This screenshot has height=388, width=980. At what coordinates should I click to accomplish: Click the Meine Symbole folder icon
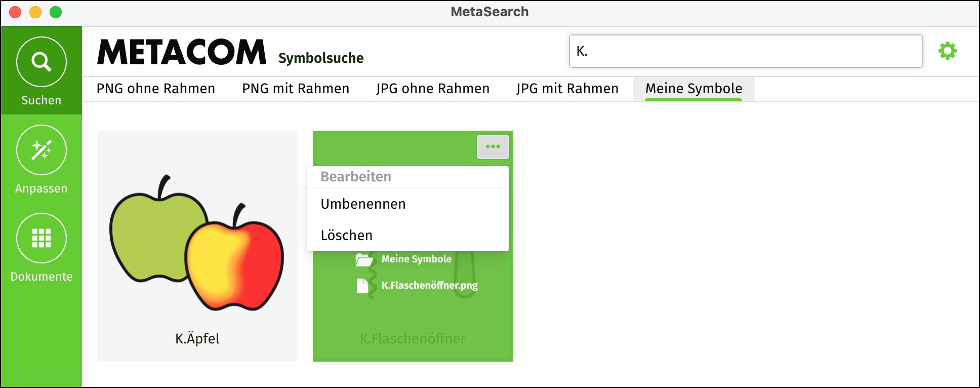[x=364, y=260]
